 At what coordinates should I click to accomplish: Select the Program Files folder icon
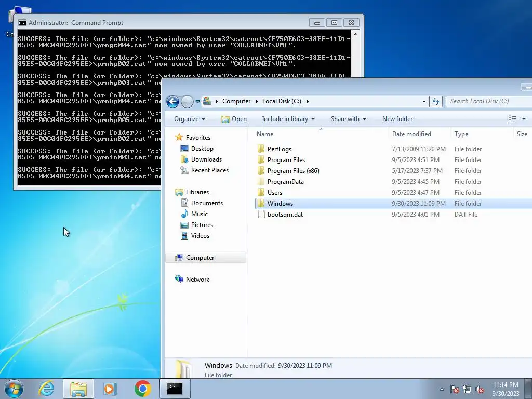point(261,159)
